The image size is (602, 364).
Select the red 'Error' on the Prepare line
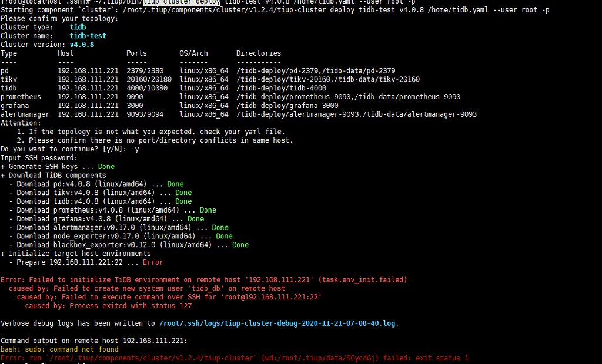(153, 262)
